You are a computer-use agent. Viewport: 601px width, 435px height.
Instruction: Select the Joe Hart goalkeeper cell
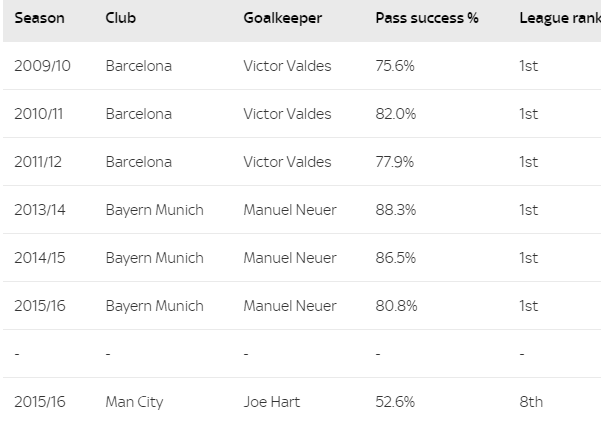click(x=271, y=402)
